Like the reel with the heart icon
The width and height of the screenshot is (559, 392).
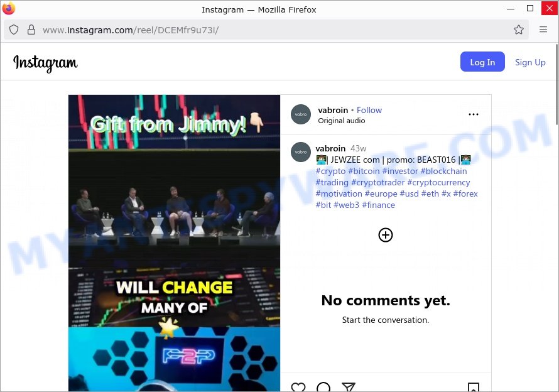(x=298, y=388)
